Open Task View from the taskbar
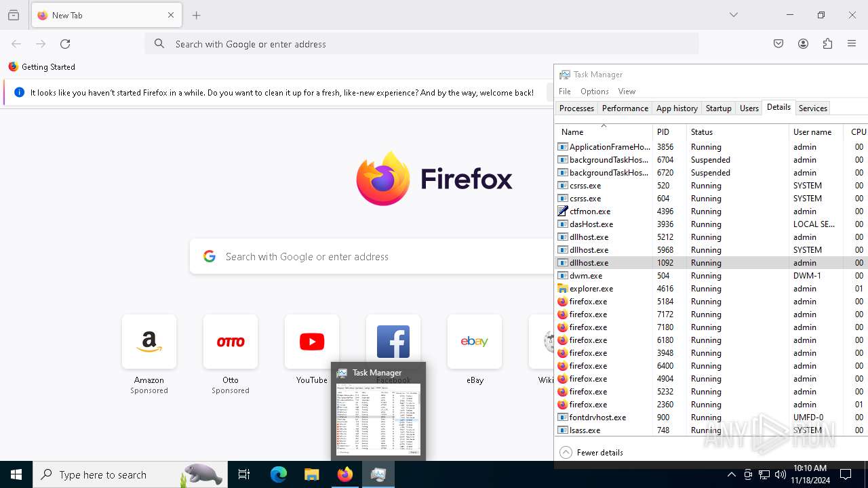Image resolution: width=868 pixels, height=488 pixels. click(244, 474)
